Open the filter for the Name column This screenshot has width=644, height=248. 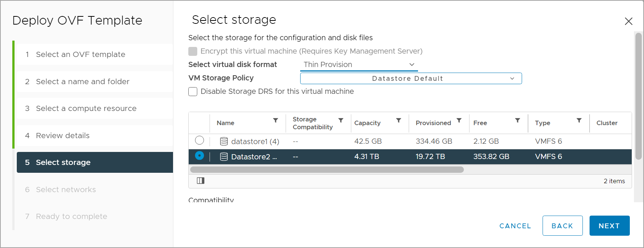[276, 121]
